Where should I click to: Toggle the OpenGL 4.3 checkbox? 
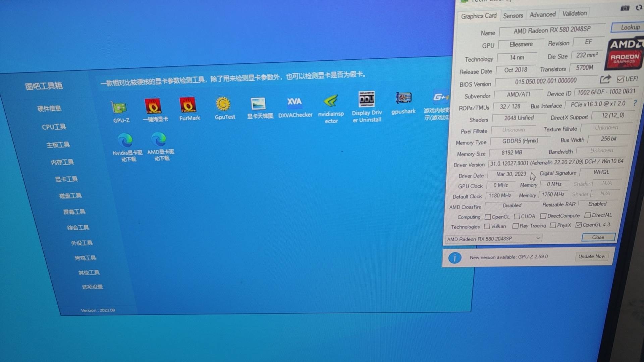579,225
